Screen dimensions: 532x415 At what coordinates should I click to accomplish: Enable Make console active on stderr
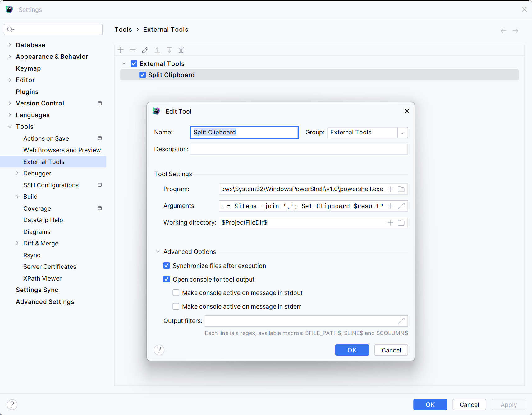[x=176, y=306]
